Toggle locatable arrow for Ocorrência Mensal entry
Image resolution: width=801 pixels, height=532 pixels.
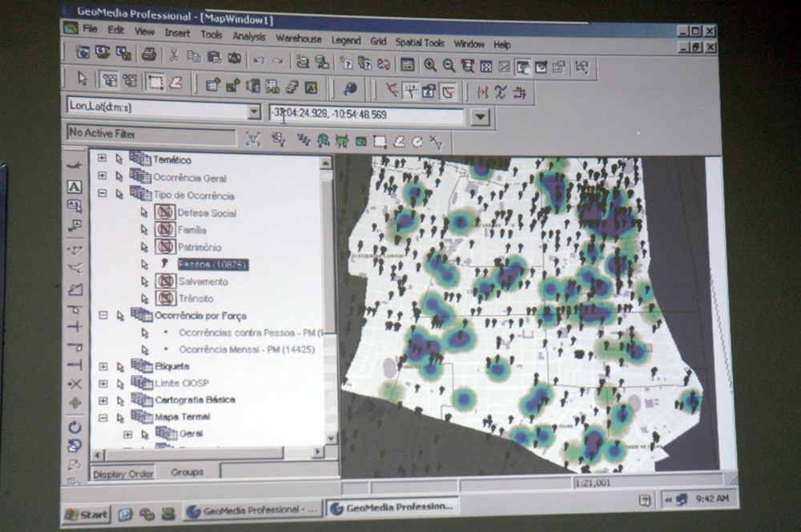point(145,350)
